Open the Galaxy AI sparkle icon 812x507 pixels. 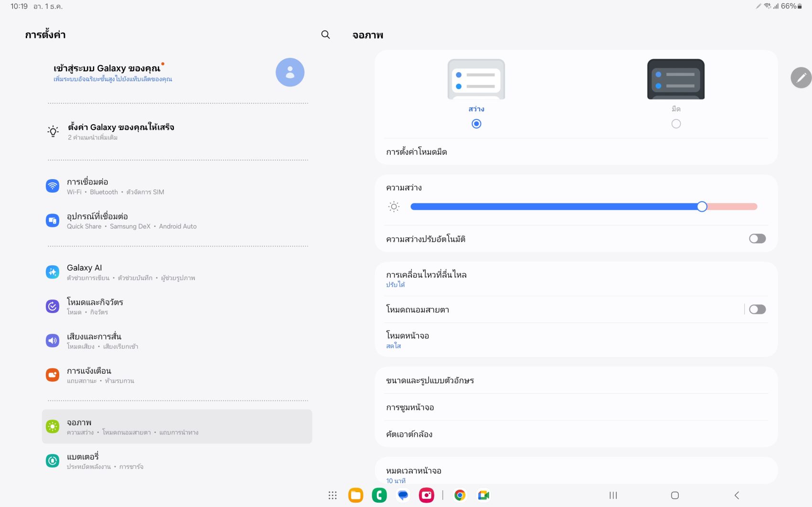53,272
